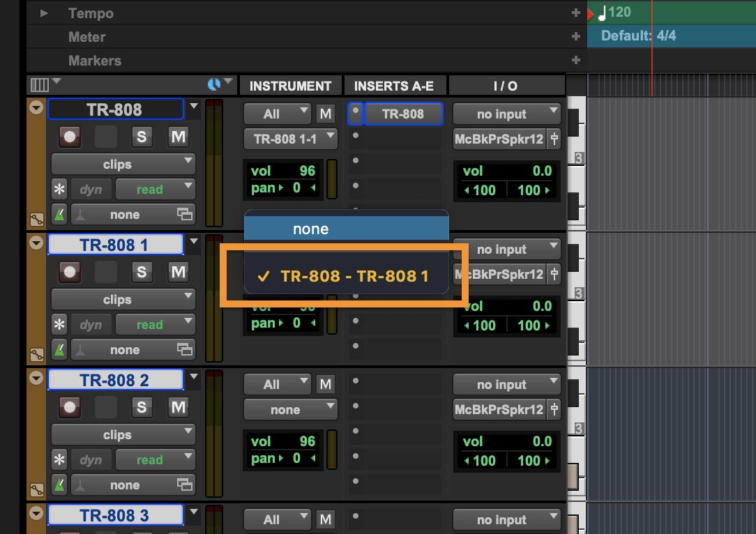The width and height of the screenshot is (756, 534).
Task: Click the TR-808 3 track name field
Action: point(116,515)
